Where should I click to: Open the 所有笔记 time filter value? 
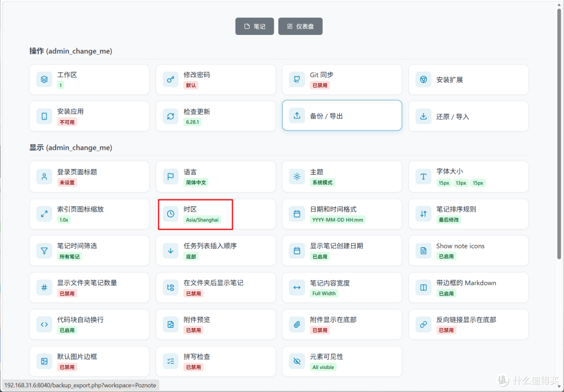(70, 257)
